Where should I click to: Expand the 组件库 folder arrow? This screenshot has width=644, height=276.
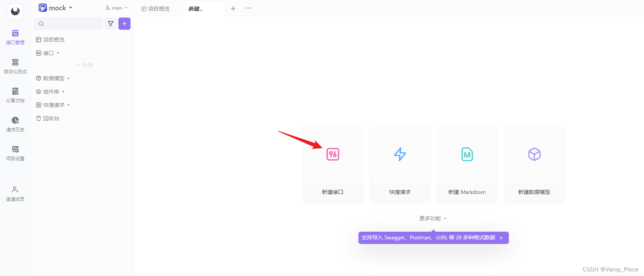[x=63, y=92]
